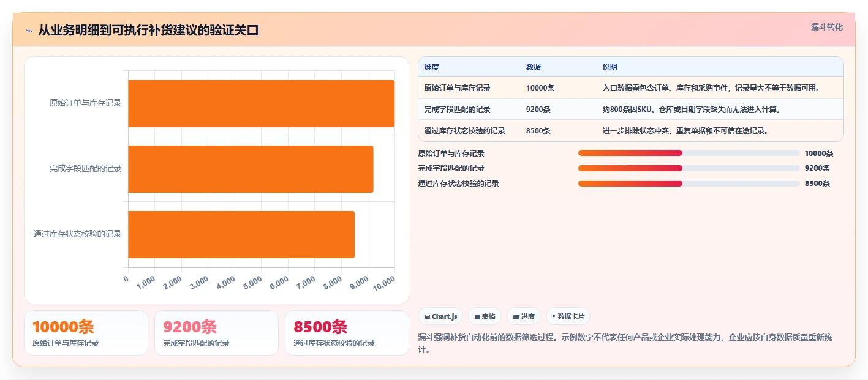Click the table cell 通过库存状态校验的记录
868x380 pixels.
464,131
